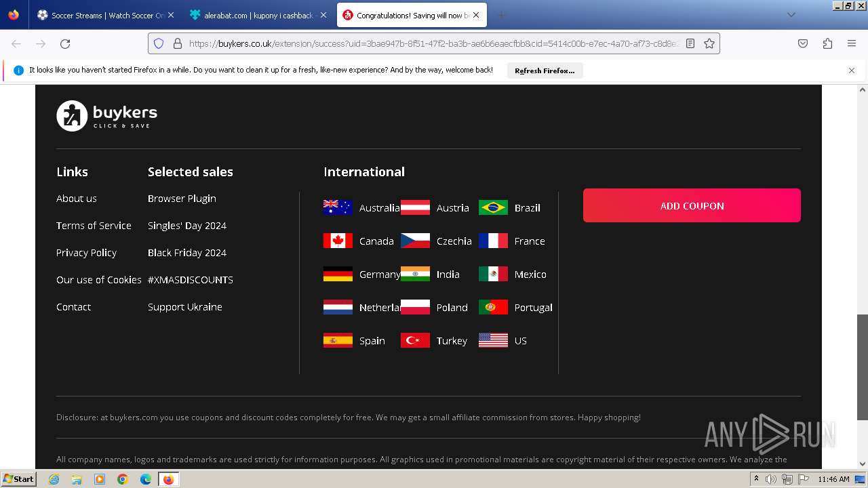This screenshot has width=868, height=488.
Task: View site security padlock info
Action: pos(178,43)
